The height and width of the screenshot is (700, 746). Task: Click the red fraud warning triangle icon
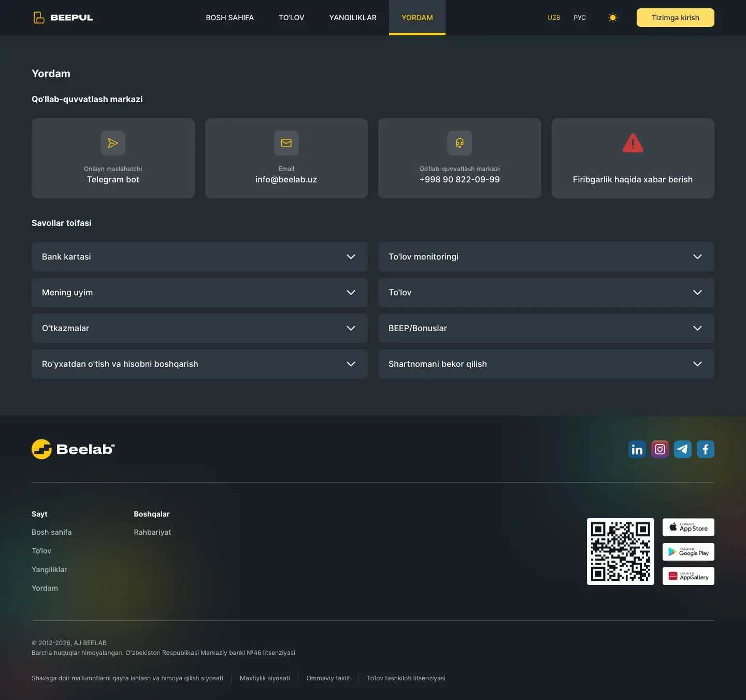pyautogui.click(x=633, y=143)
